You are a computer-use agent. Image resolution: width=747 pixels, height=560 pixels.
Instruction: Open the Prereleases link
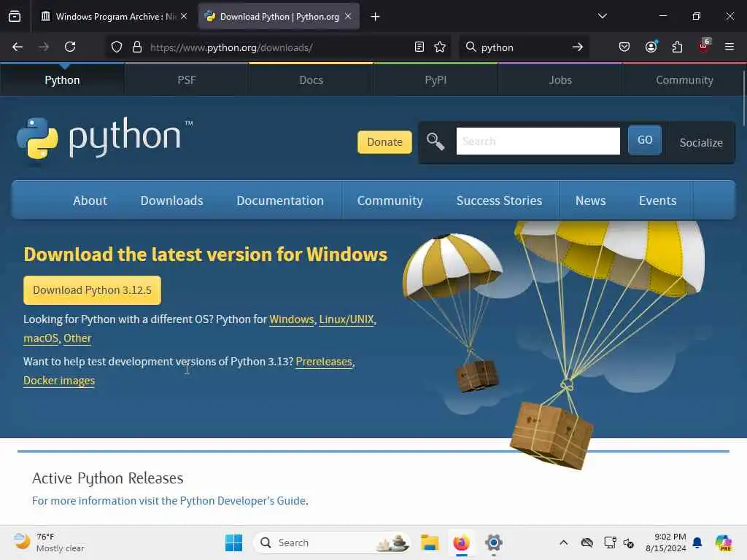tap(324, 362)
